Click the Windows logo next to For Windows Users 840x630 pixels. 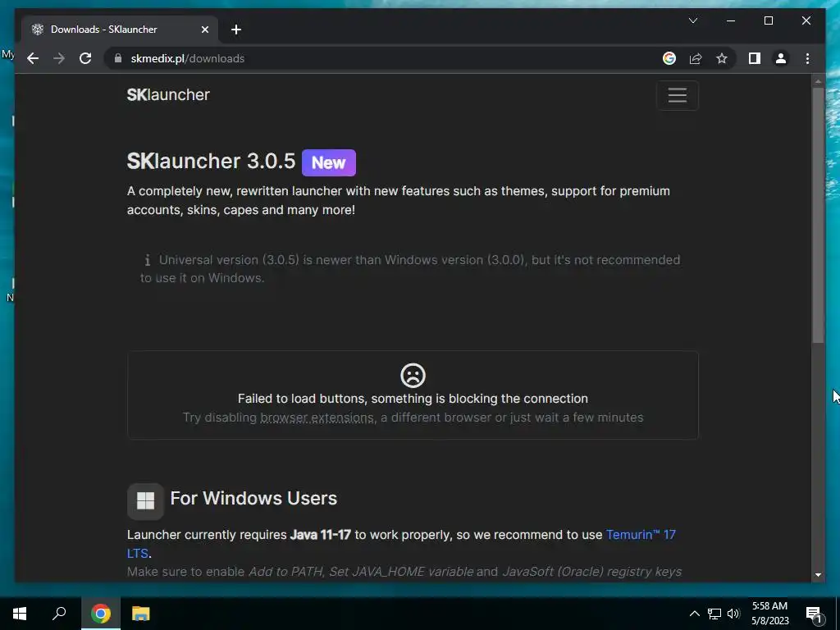(x=145, y=501)
